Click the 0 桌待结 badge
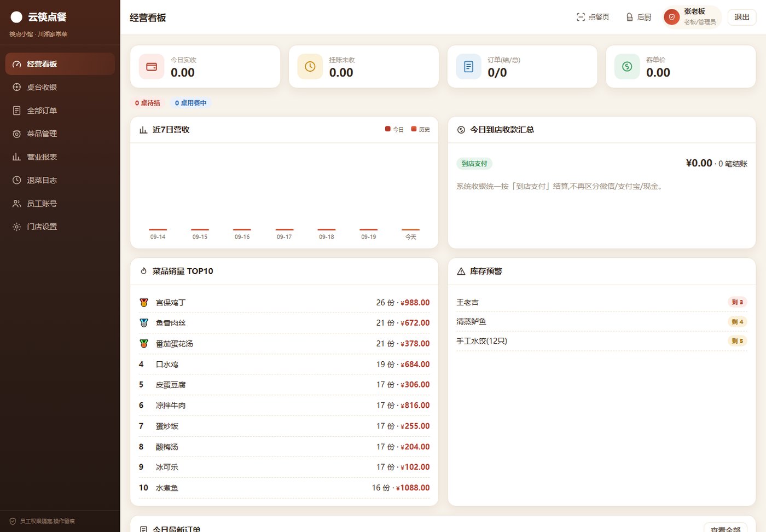This screenshot has width=766, height=532. tap(148, 103)
